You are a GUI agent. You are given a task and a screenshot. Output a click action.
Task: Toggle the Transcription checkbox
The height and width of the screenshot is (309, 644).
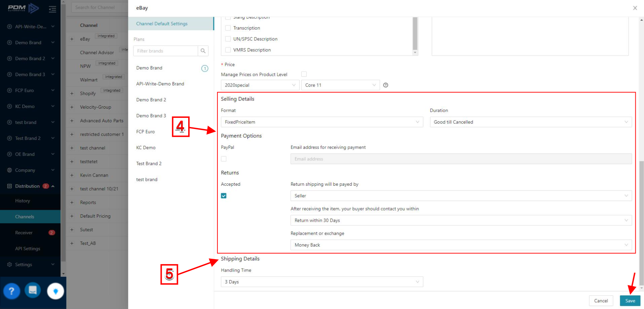[x=228, y=28]
